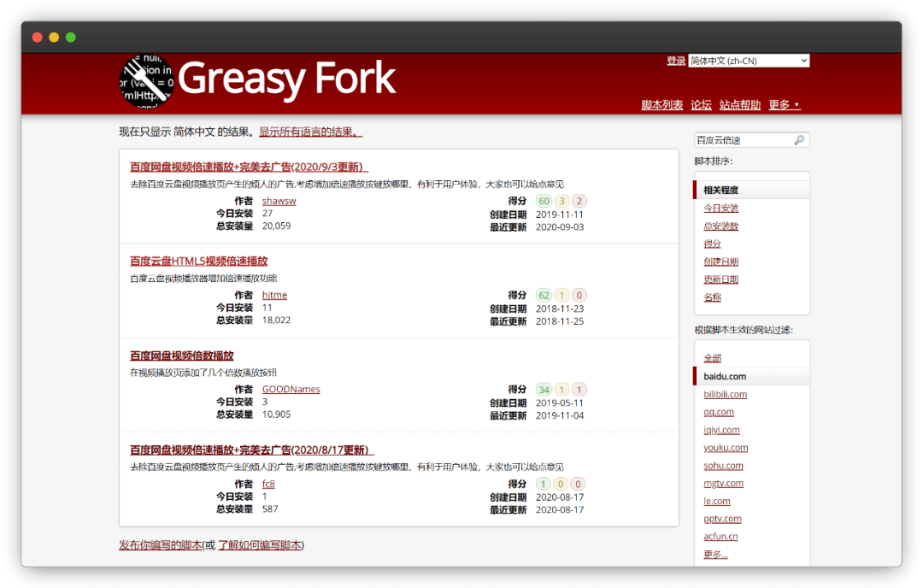Sort scripts by 今日安装

[720, 208]
